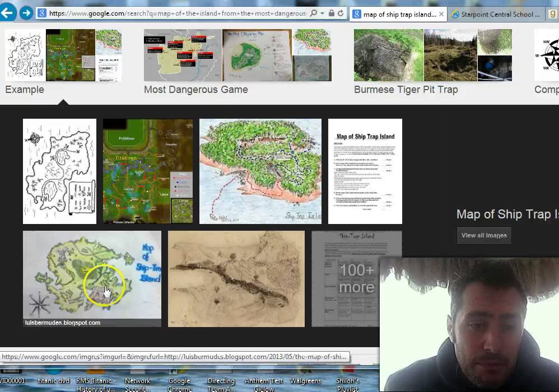Open the '100+ more' images tile
The image size is (559, 392).
click(356, 278)
